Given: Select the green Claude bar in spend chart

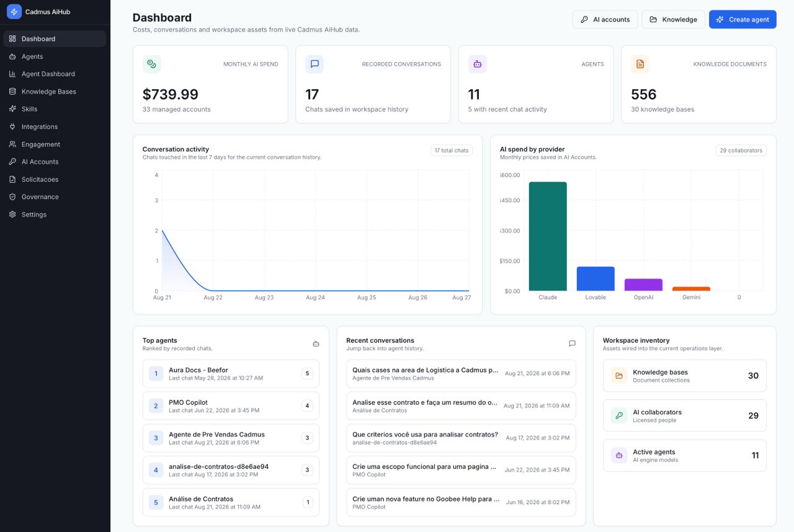Looking at the screenshot, I should (x=548, y=236).
